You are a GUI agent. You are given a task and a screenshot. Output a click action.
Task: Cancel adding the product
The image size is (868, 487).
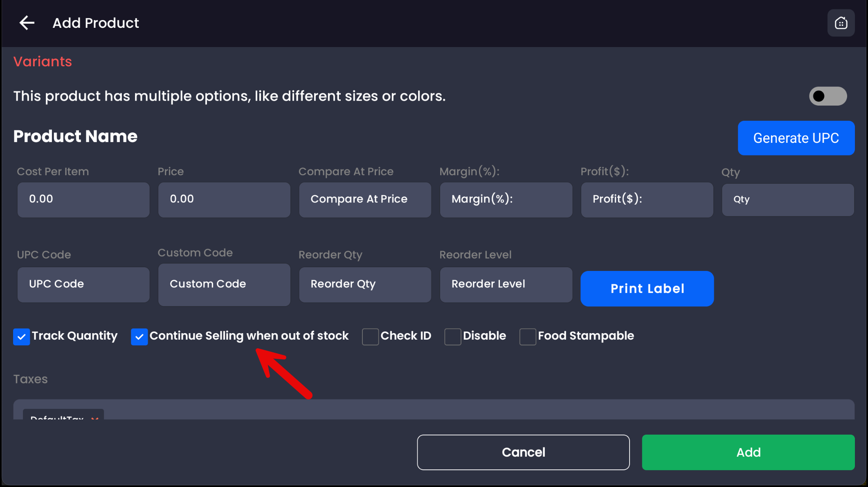pos(523,452)
